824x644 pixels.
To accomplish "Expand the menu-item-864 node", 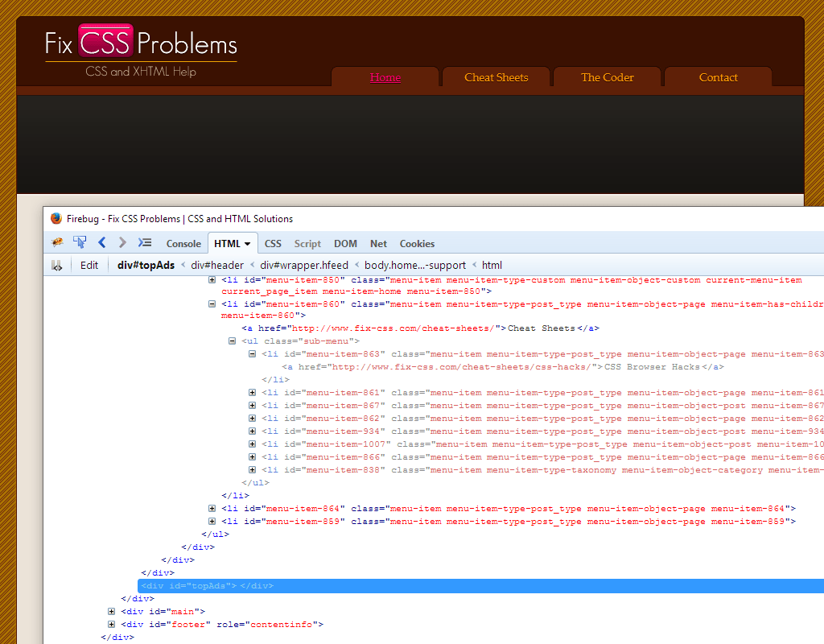I will [x=211, y=508].
